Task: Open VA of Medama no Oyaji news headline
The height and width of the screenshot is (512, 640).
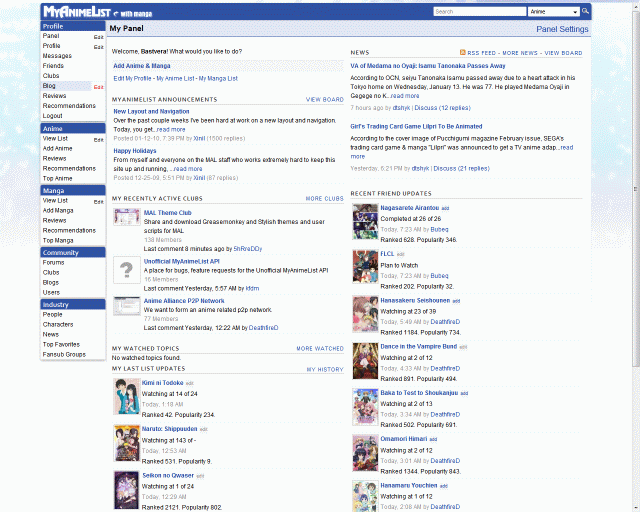Action: click(x=428, y=66)
